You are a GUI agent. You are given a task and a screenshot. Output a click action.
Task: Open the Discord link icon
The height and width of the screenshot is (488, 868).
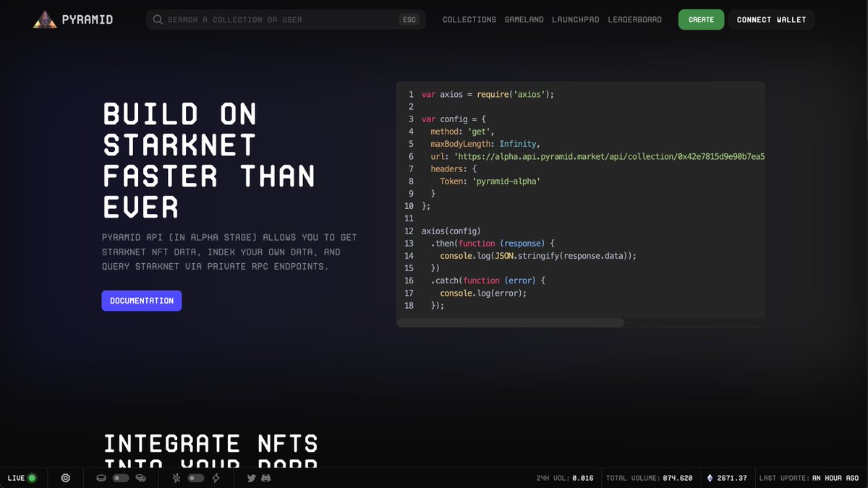(265, 478)
